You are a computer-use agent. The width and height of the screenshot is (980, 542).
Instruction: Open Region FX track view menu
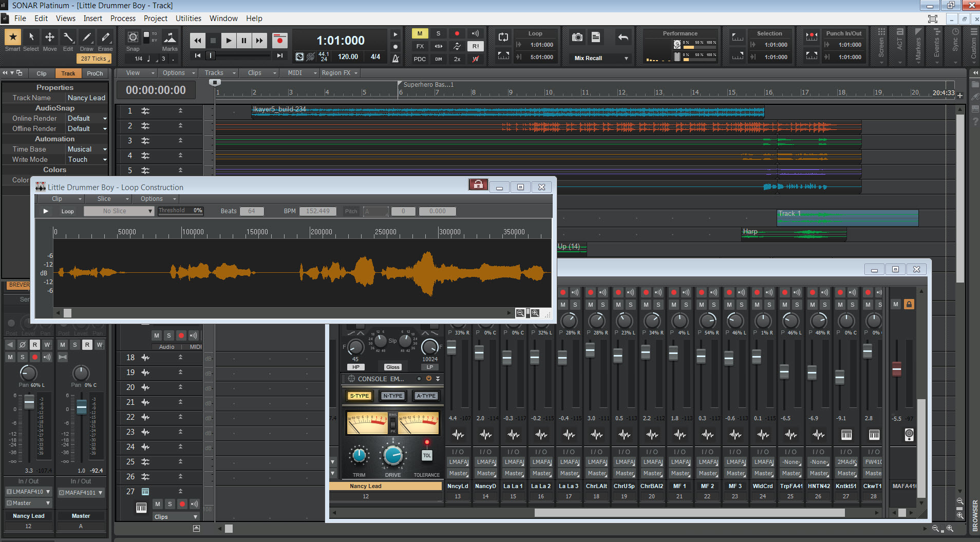tap(339, 73)
